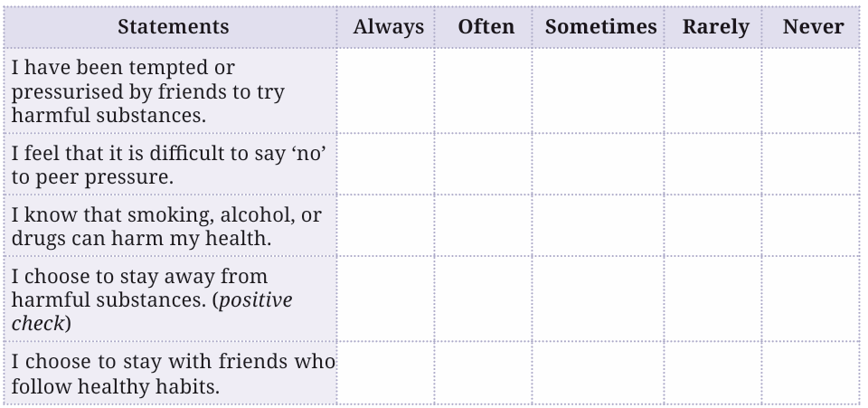868x408 pixels.
Task: Tick Always for stay away from harmful substances
Action: tap(386, 299)
